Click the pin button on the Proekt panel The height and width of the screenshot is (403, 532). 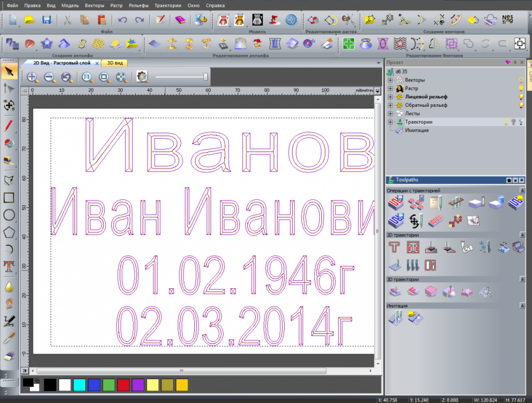(514, 62)
